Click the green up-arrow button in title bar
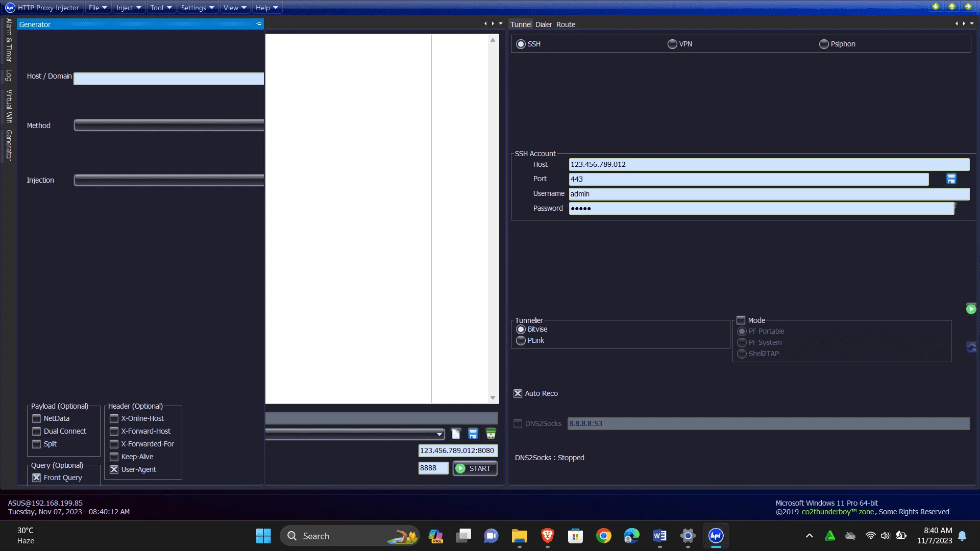 click(952, 7)
